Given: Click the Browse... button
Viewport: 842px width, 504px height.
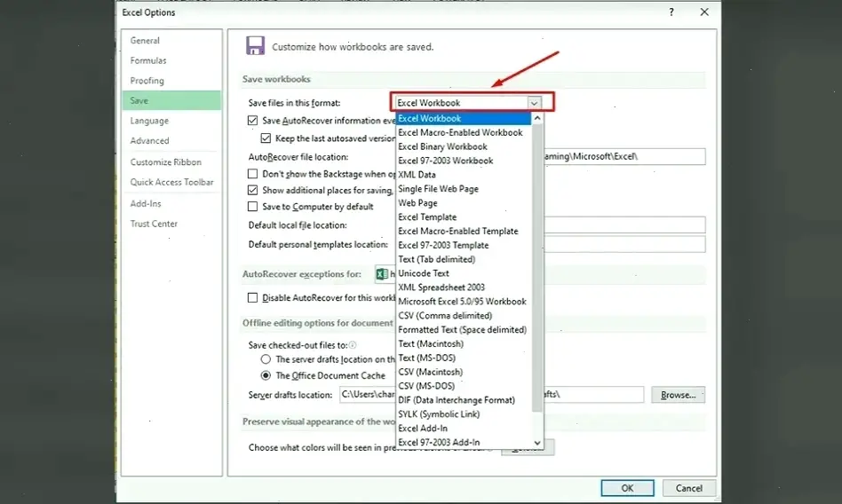Looking at the screenshot, I should pyautogui.click(x=679, y=395).
